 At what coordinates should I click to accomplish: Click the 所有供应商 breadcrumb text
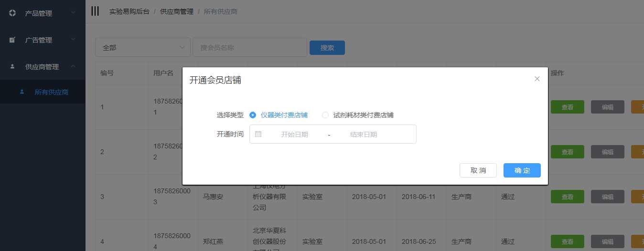pos(221,11)
